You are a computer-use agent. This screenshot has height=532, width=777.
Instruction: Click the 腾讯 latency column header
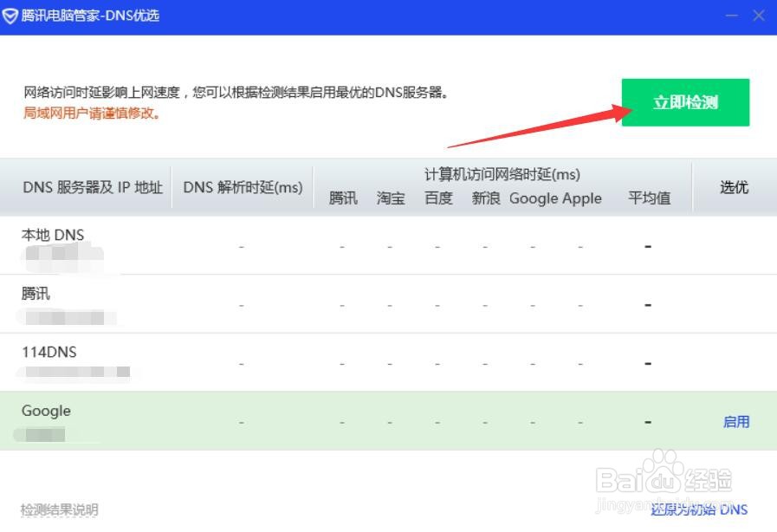coord(343,198)
